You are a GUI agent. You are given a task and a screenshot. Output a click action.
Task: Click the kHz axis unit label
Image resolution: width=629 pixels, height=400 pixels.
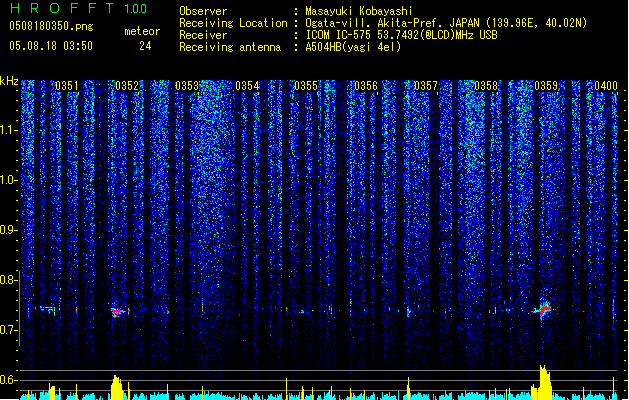point(9,81)
